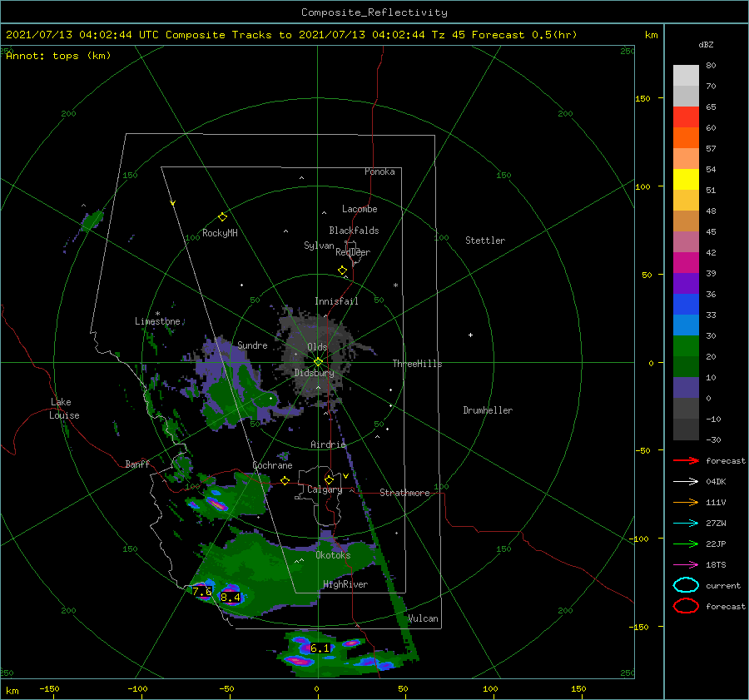This screenshot has height=700, width=749.
Task: Select the magenta swatch in dBZ legend
Action: click(x=686, y=262)
